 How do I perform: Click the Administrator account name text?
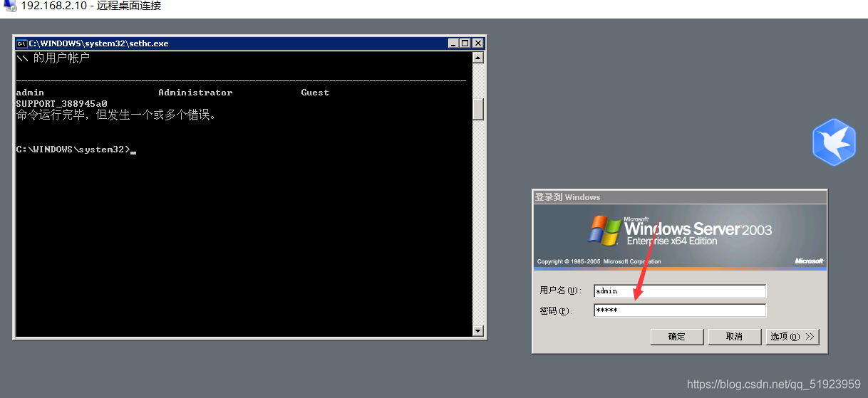click(195, 93)
